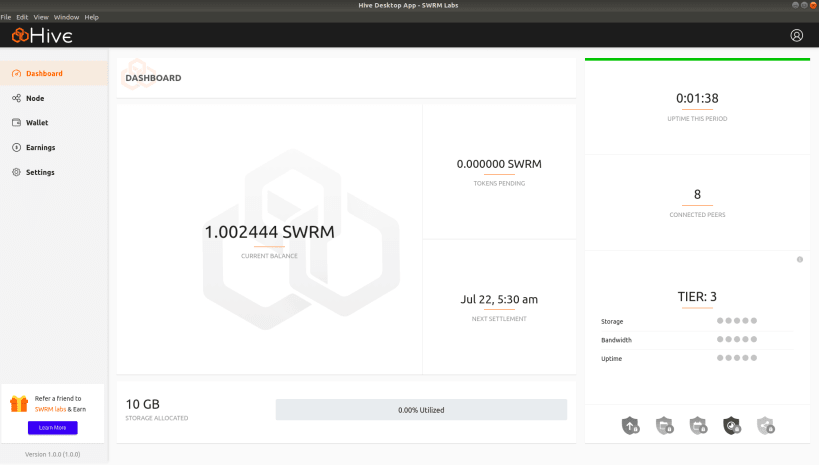Follow the SWRM labs link
Screen dimensions: 819x465
[50, 410]
